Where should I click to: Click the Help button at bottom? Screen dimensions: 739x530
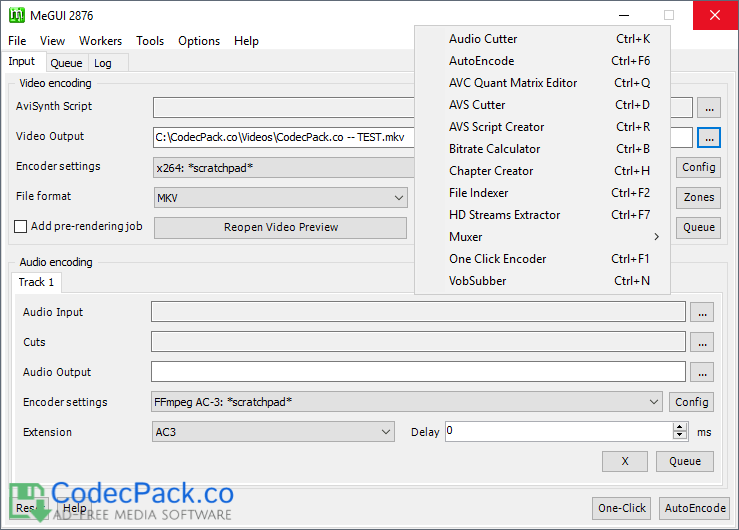74,508
